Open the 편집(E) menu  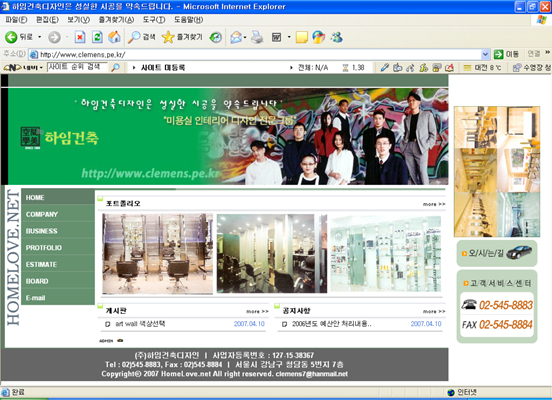point(47,20)
